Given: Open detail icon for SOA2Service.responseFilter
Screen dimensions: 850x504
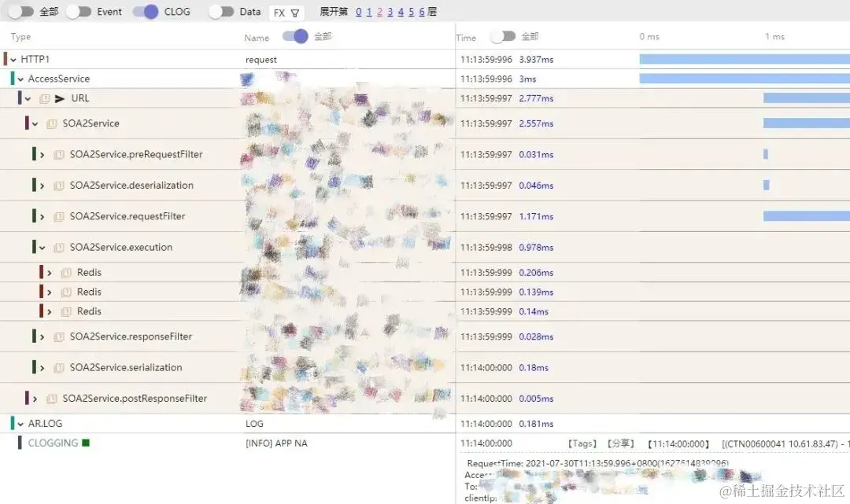Looking at the screenshot, I should (59, 337).
